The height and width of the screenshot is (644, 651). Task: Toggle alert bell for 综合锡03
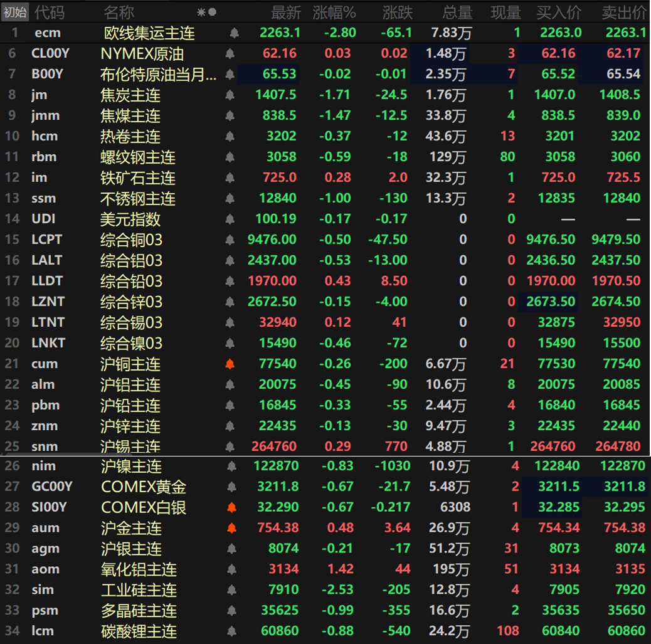pyautogui.click(x=230, y=322)
